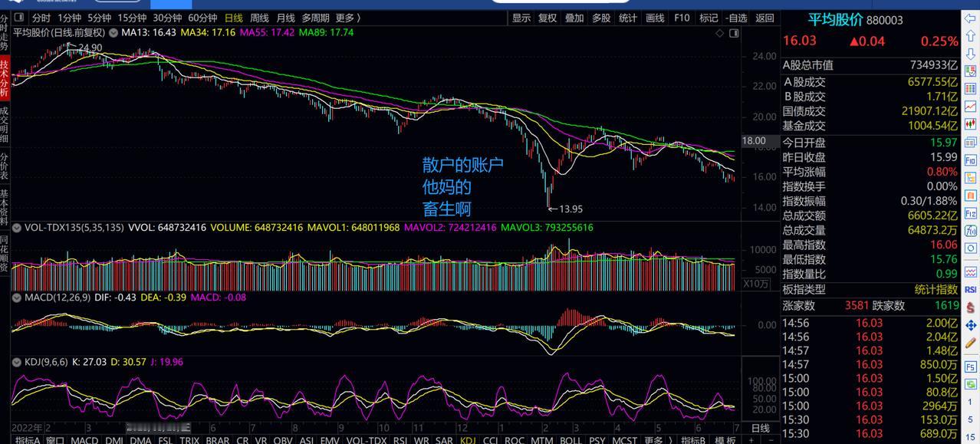Select the MACD indicator tab at bottom
980x444 pixels.
coord(84,439)
